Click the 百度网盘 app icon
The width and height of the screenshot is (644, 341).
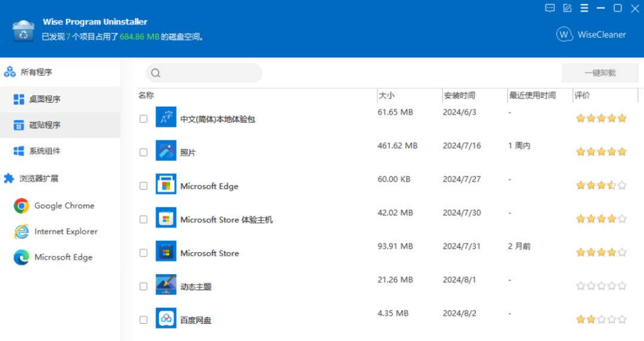(x=166, y=318)
